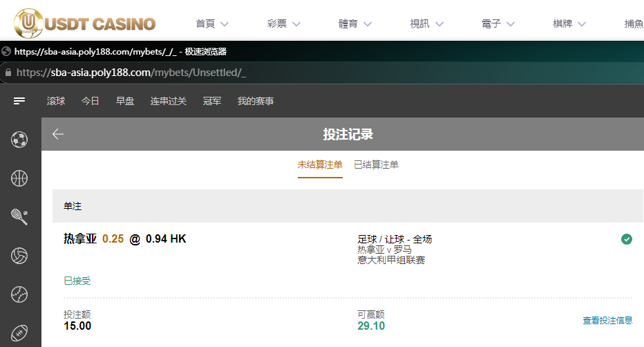Open the hamburger menu icon

(19, 101)
